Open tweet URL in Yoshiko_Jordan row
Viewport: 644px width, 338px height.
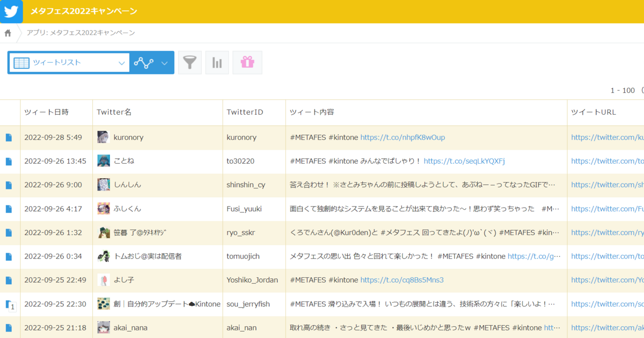tap(608, 280)
